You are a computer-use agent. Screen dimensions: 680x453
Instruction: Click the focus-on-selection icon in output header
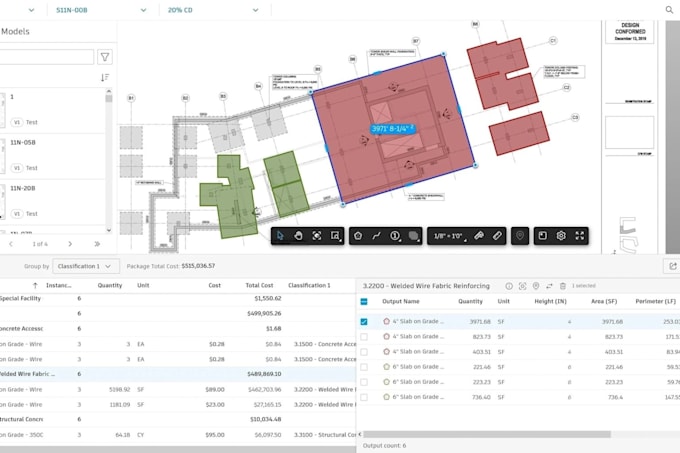click(523, 286)
